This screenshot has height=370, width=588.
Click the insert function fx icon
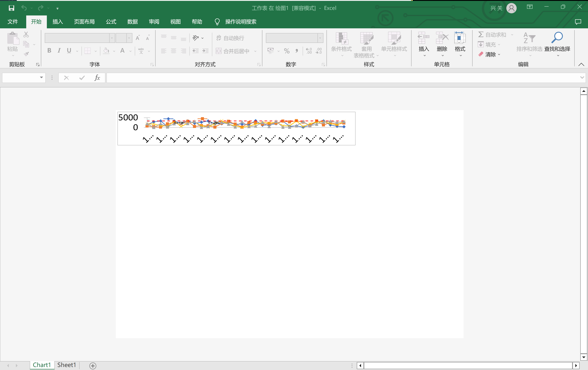click(x=97, y=78)
